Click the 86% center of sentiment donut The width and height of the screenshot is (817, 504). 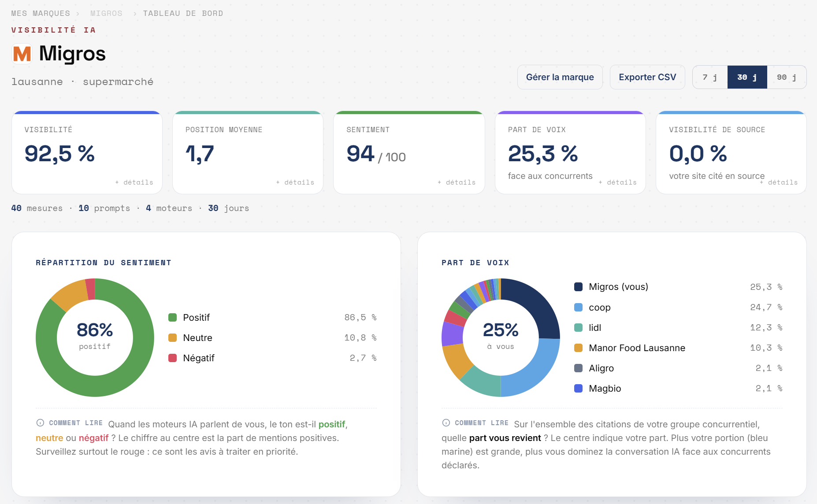(95, 330)
